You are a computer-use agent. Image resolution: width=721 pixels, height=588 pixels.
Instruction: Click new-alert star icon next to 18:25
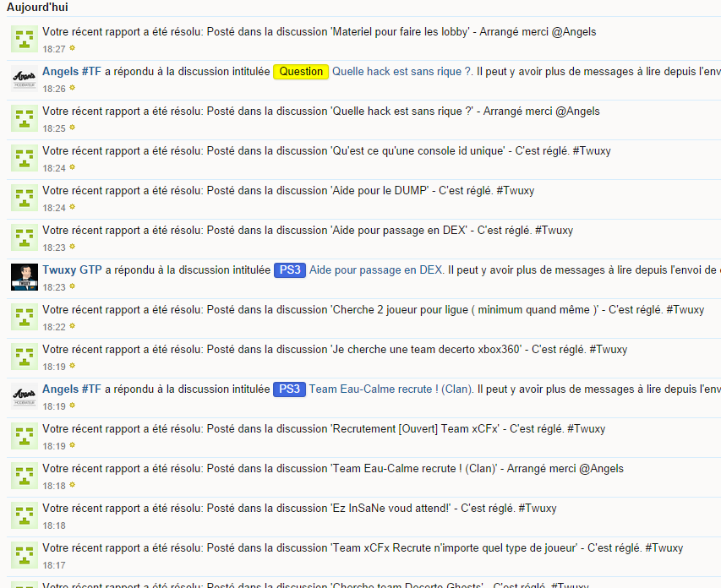click(x=72, y=128)
